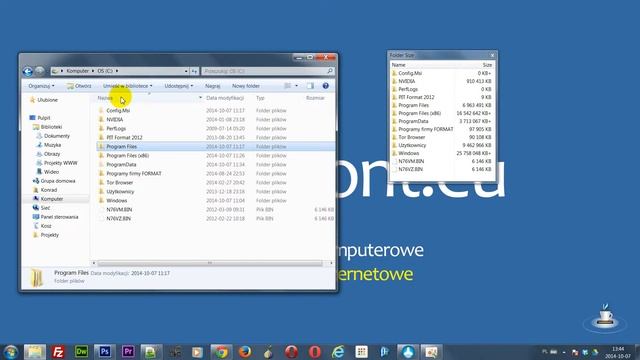Launch Premiere Pro from the taskbar
The image size is (640, 360).
[x=128, y=352]
